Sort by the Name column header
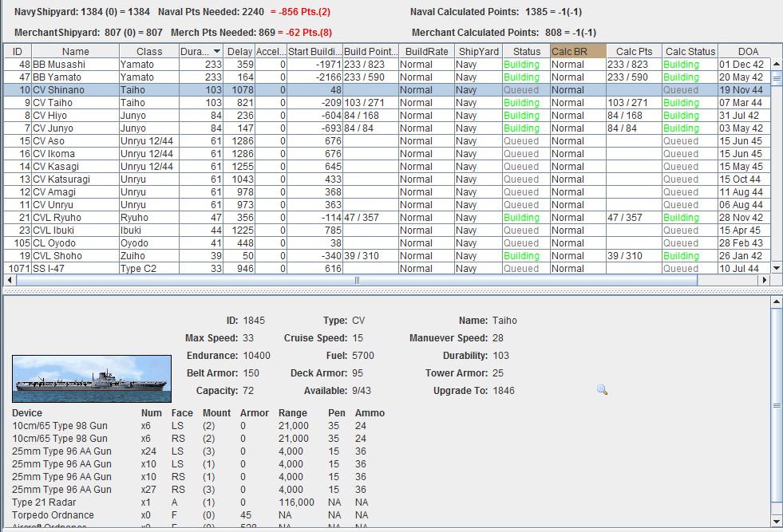783x532 pixels. (75, 51)
